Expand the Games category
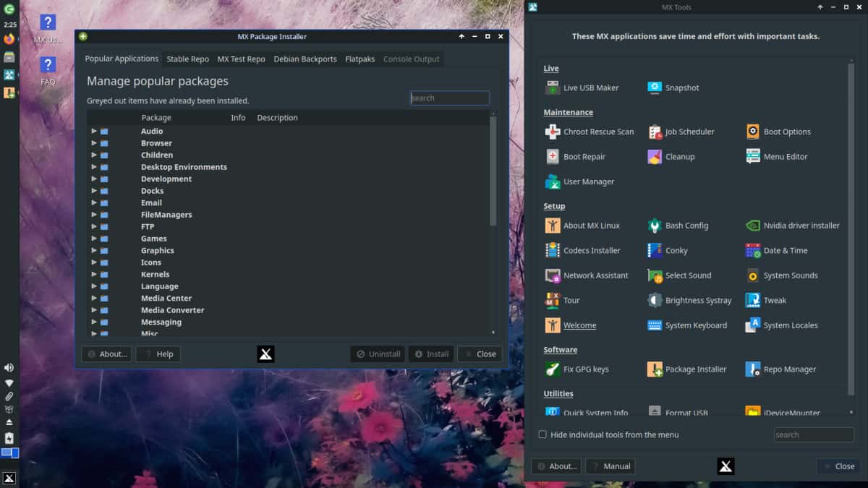The width and height of the screenshot is (868, 488). coord(93,238)
